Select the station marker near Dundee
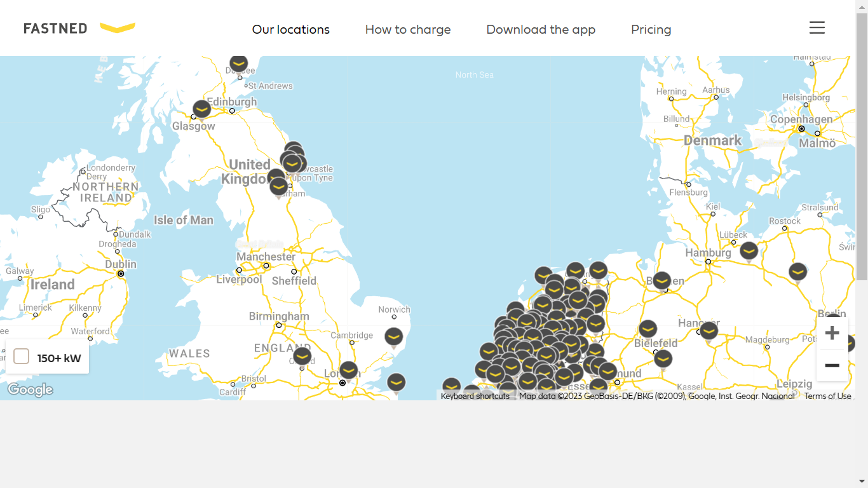The image size is (868, 488). point(238,64)
